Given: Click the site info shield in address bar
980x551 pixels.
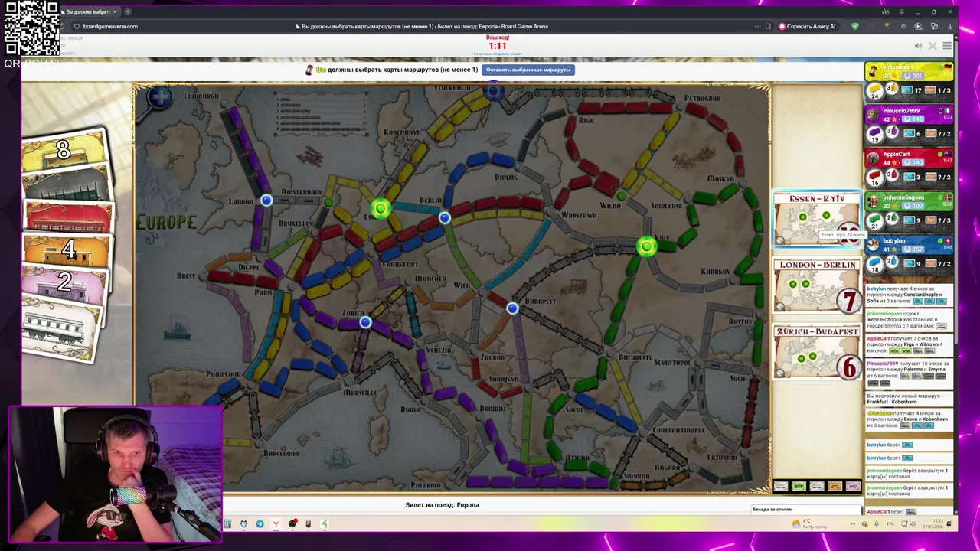Looking at the screenshot, I should (77, 26).
